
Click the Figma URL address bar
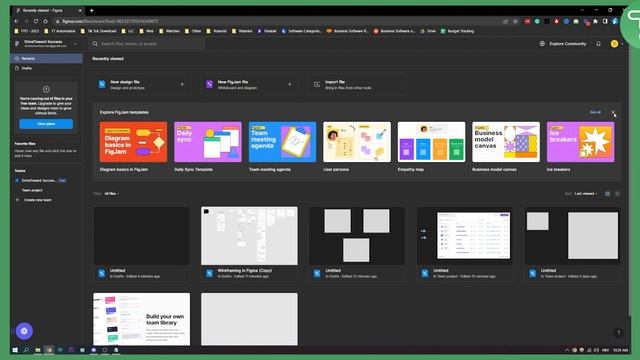(278, 21)
